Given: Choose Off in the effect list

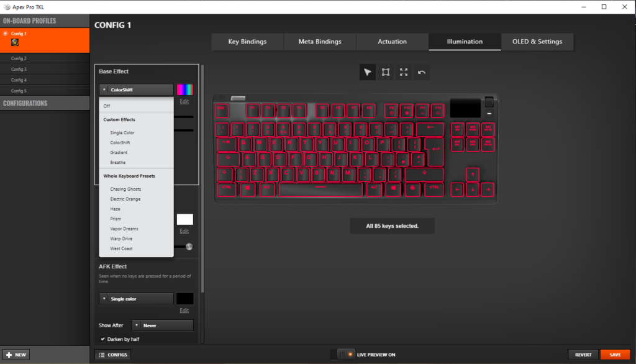Looking at the screenshot, I should [136, 106].
